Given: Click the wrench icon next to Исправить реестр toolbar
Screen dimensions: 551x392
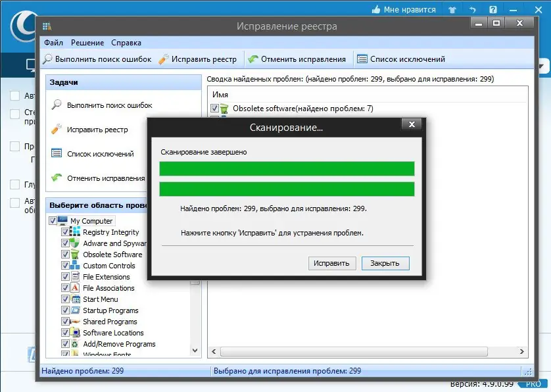Looking at the screenshot, I should coord(164,59).
